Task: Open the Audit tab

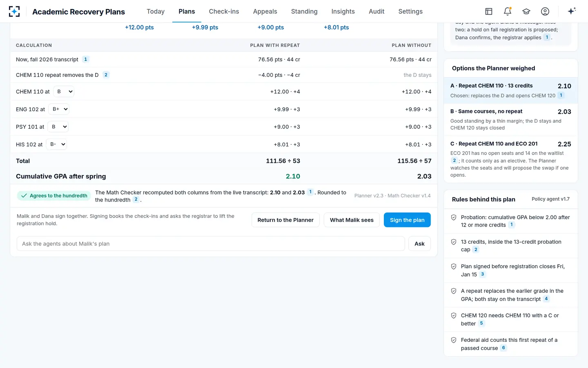Action: point(376,11)
